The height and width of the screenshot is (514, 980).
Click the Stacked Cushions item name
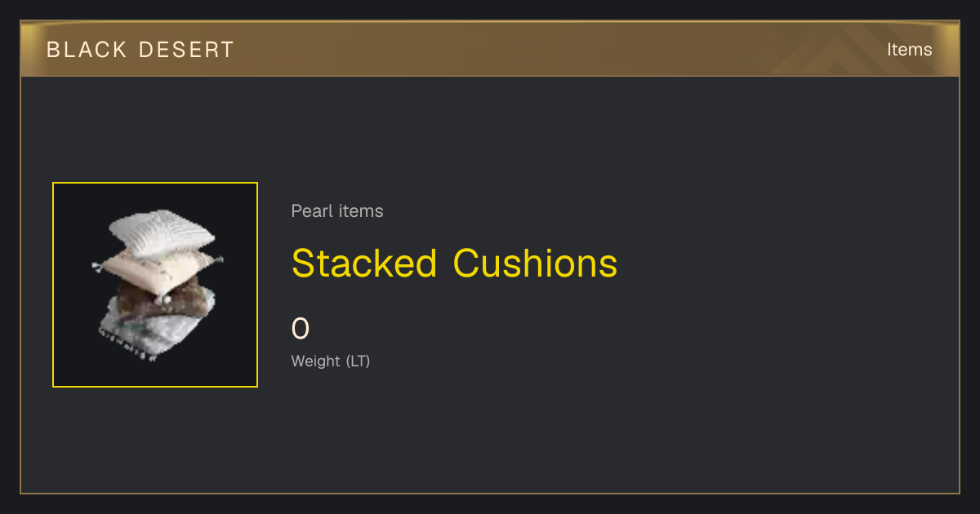coord(454,264)
